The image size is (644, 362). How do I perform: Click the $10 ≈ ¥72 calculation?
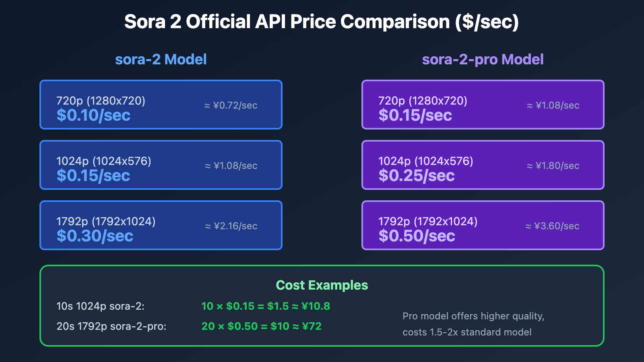(261, 326)
